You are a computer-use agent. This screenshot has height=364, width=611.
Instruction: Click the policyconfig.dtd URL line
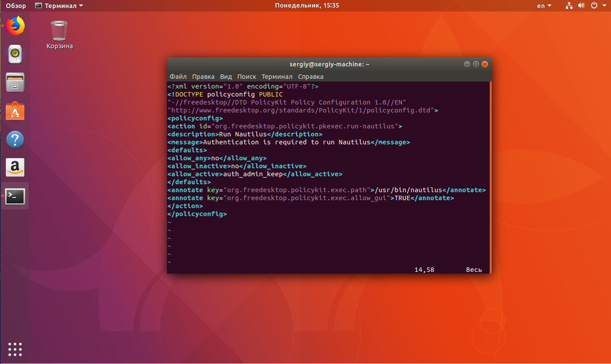pos(303,110)
